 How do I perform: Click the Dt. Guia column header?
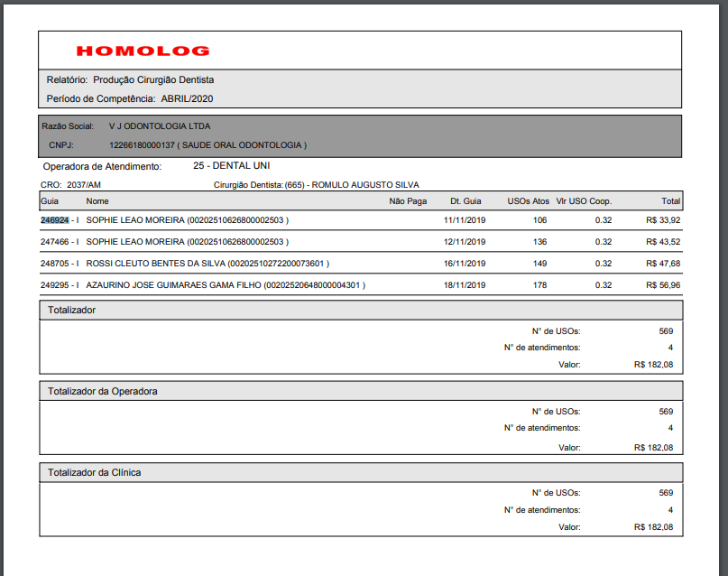coord(466,201)
